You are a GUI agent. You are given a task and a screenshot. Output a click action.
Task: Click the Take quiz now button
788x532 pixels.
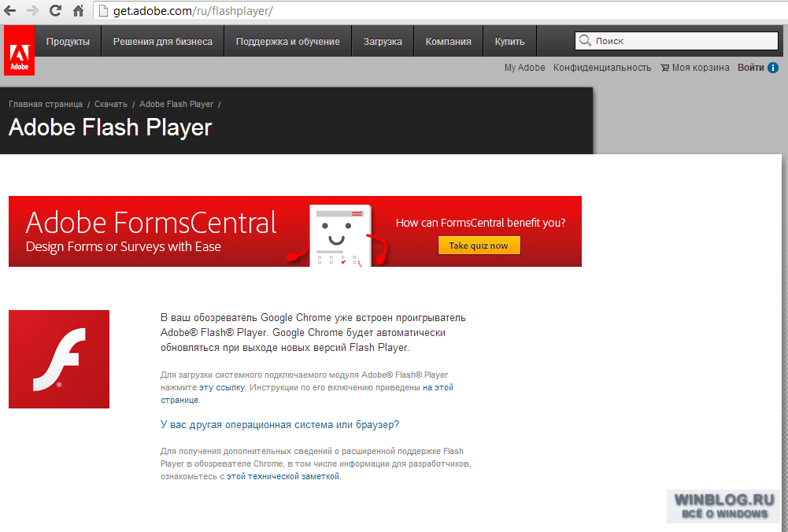tap(479, 246)
